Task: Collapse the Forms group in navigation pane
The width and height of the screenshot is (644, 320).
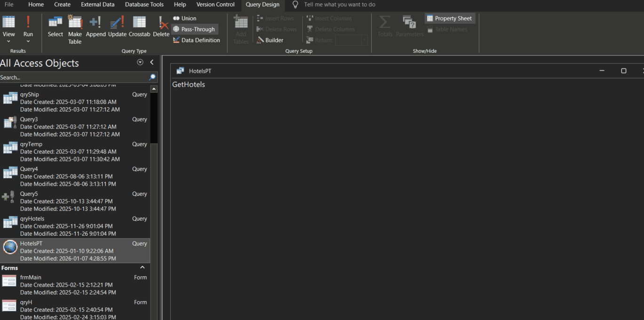Action: [x=142, y=267]
